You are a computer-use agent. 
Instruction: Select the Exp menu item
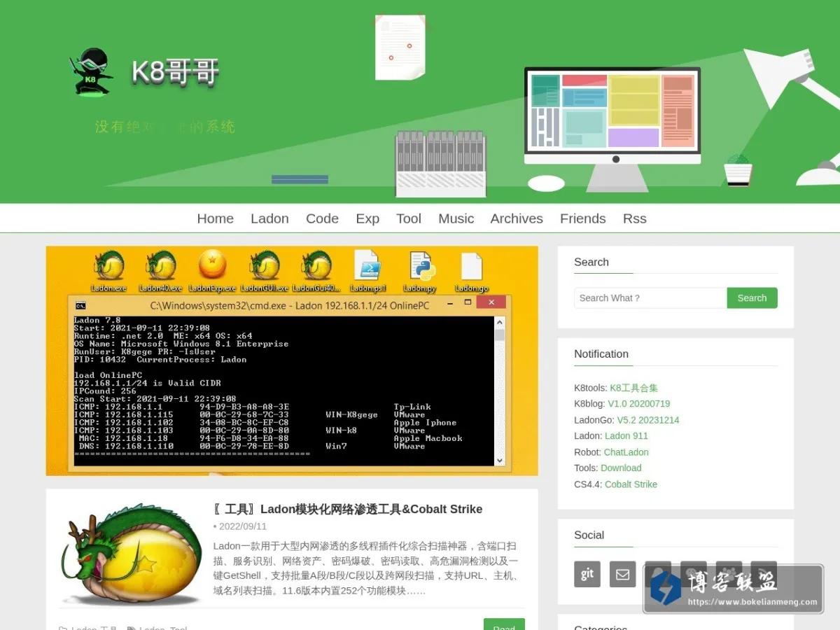pyautogui.click(x=367, y=218)
